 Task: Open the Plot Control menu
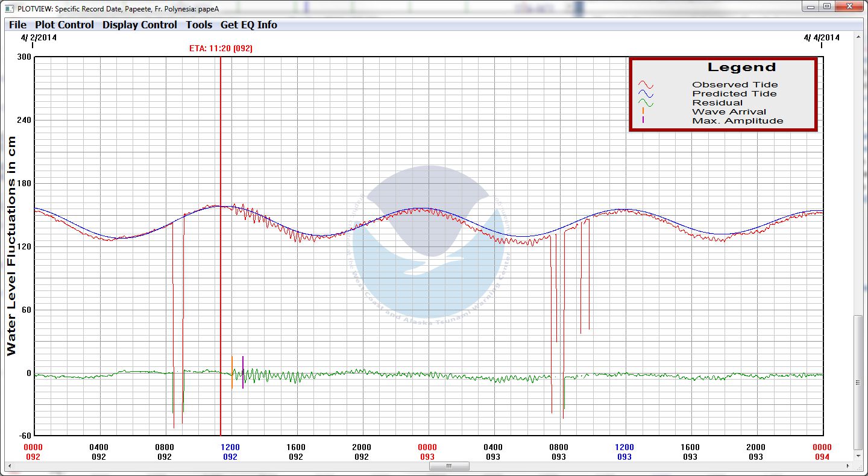[x=64, y=25]
